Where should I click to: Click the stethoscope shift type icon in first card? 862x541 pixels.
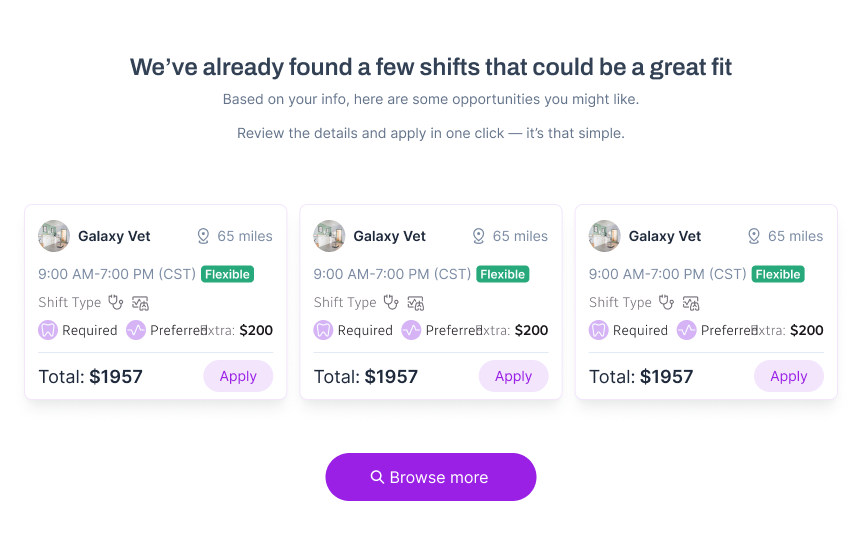(115, 302)
